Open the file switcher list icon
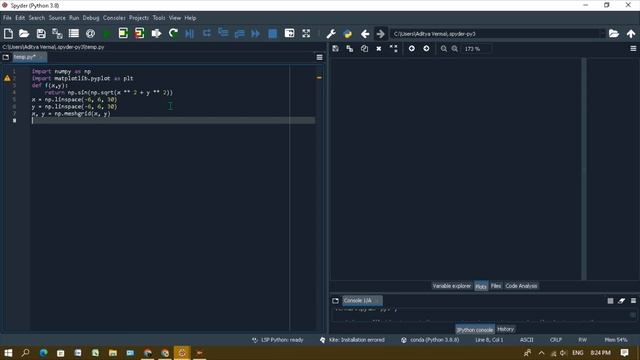This screenshot has height=360, width=640. (x=74, y=33)
